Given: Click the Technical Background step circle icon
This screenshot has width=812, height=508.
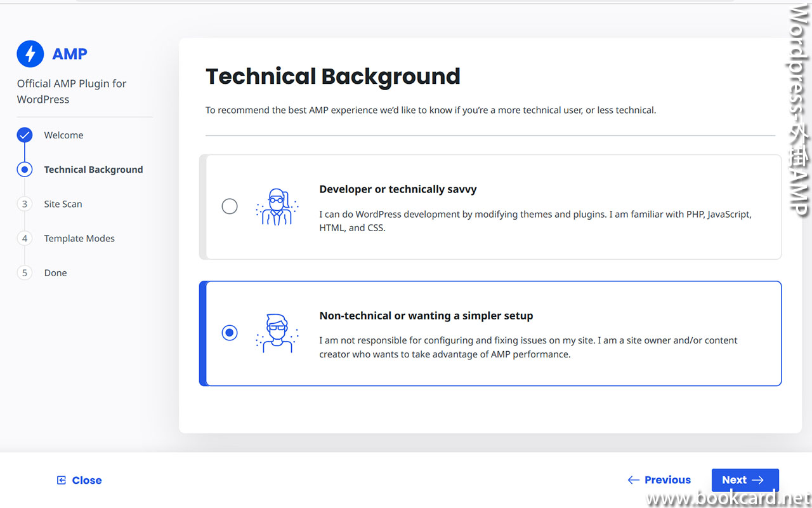Looking at the screenshot, I should [25, 170].
